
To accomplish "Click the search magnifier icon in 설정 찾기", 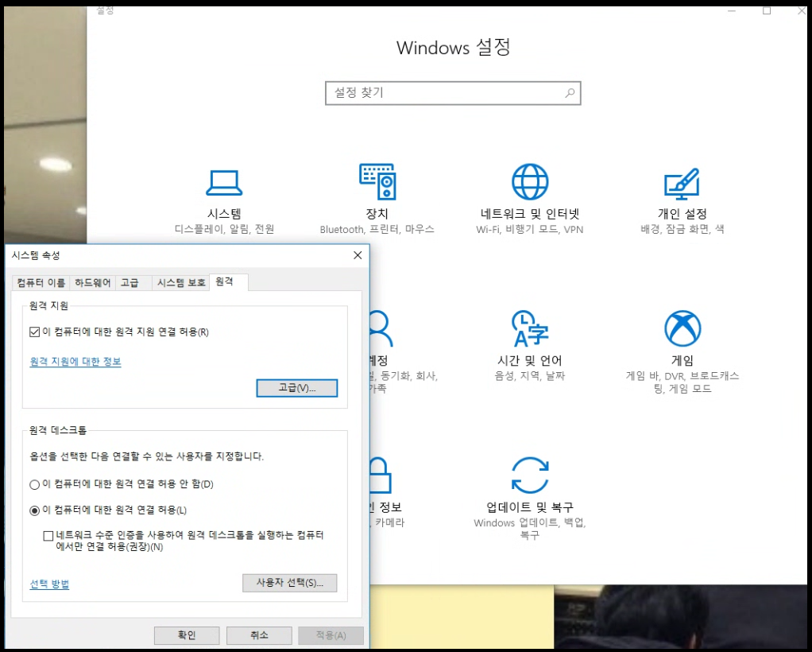I will coord(570,93).
